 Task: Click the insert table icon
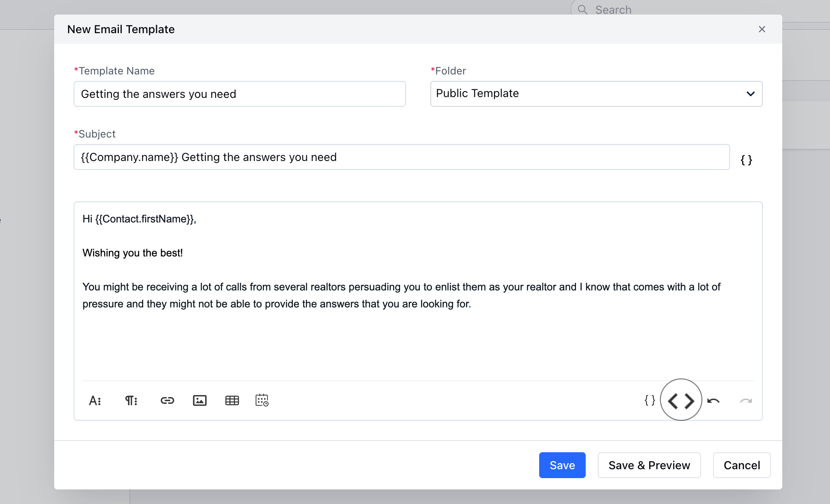click(232, 400)
